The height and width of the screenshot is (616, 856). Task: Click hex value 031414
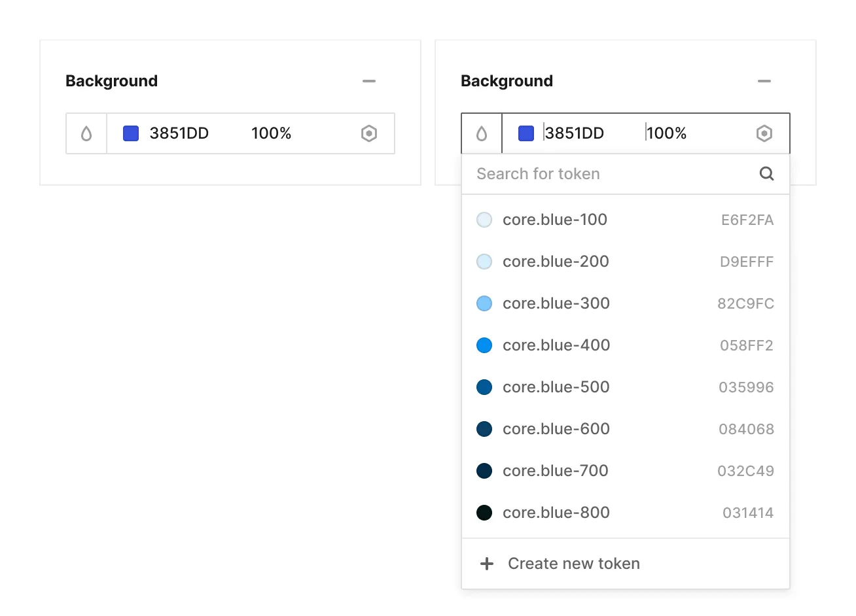(748, 513)
